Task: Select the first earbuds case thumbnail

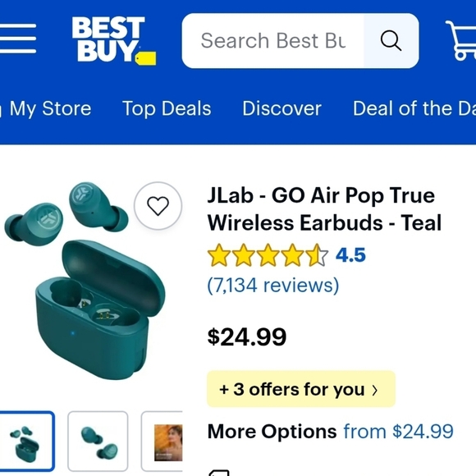Action: coord(27,441)
